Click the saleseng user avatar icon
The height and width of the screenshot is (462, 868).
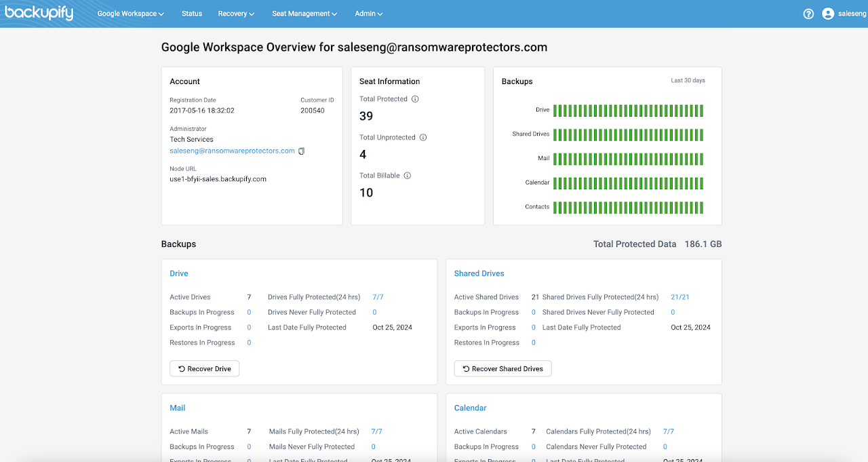[827, 14]
